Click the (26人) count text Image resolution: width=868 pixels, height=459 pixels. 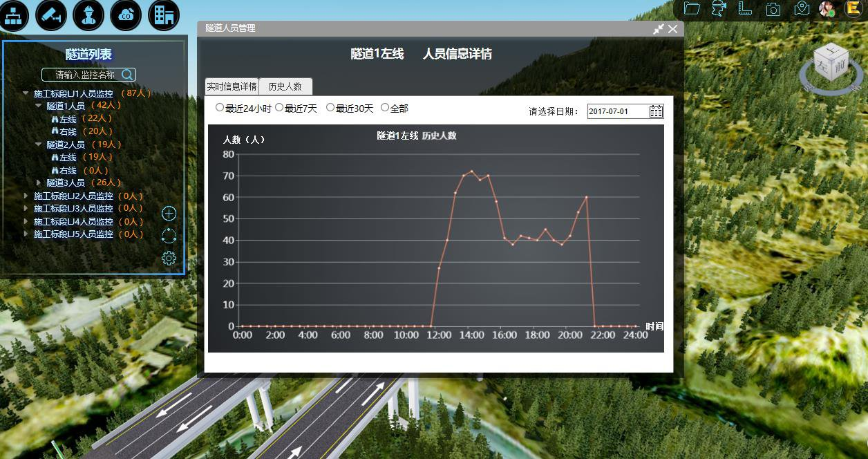pos(106,182)
